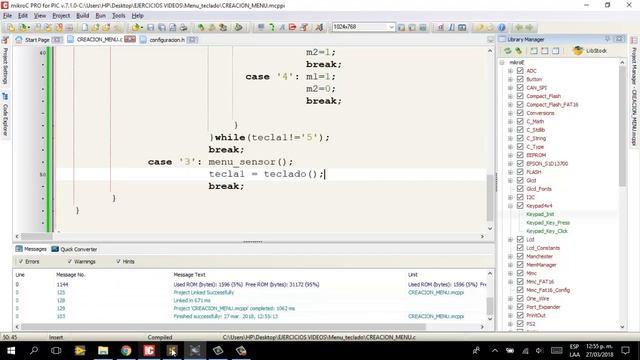Collapse the mikroE root node

[502, 62]
